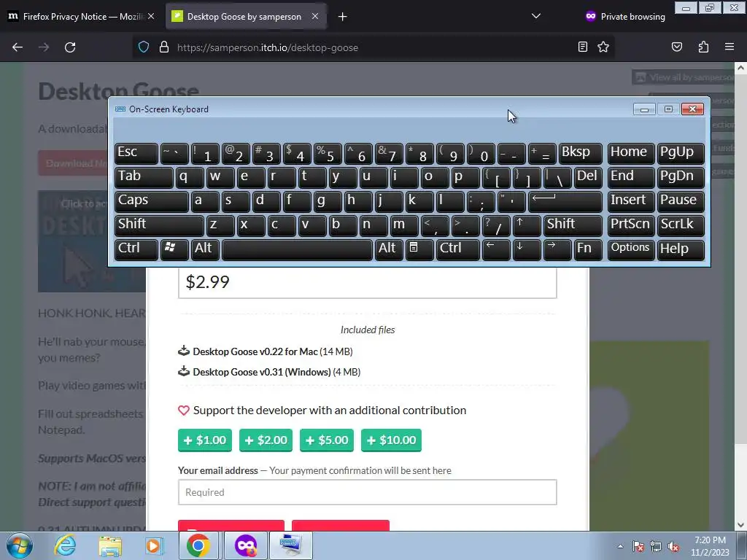This screenshot has height=560, width=747.
Task: Toggle the left Alt key
Action: pos(205,249)
